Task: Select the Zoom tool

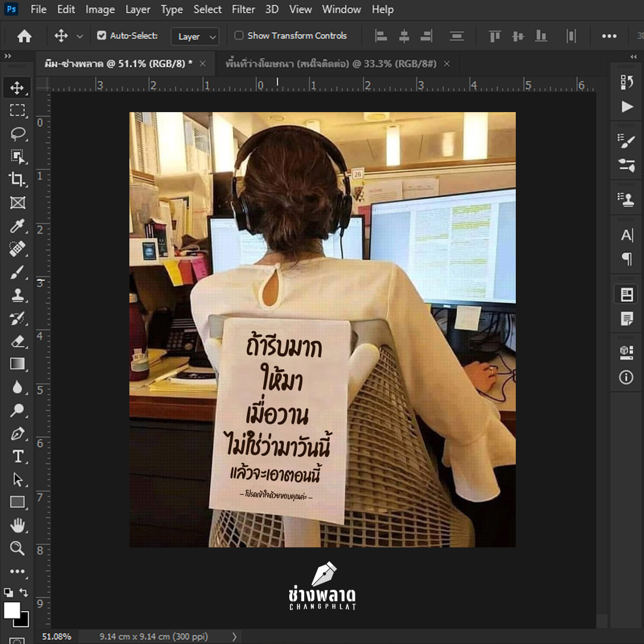Action: coord(17,549)
